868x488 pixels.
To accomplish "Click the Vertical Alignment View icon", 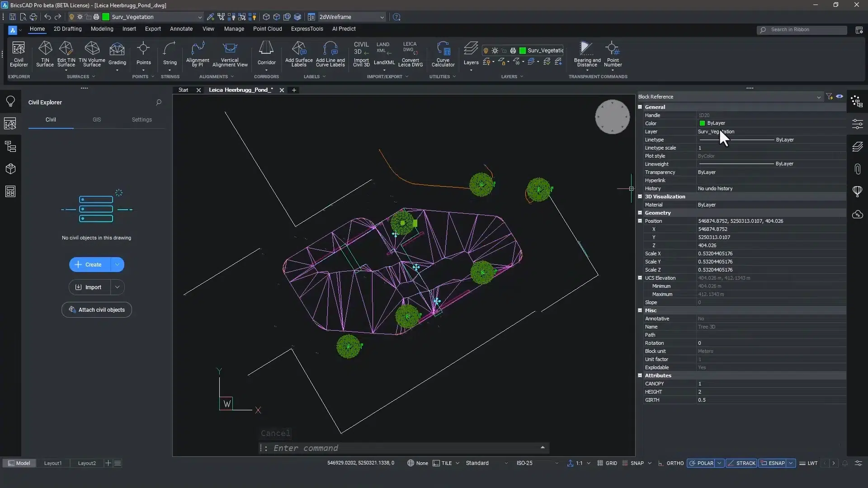I will (x=230, y=54).
